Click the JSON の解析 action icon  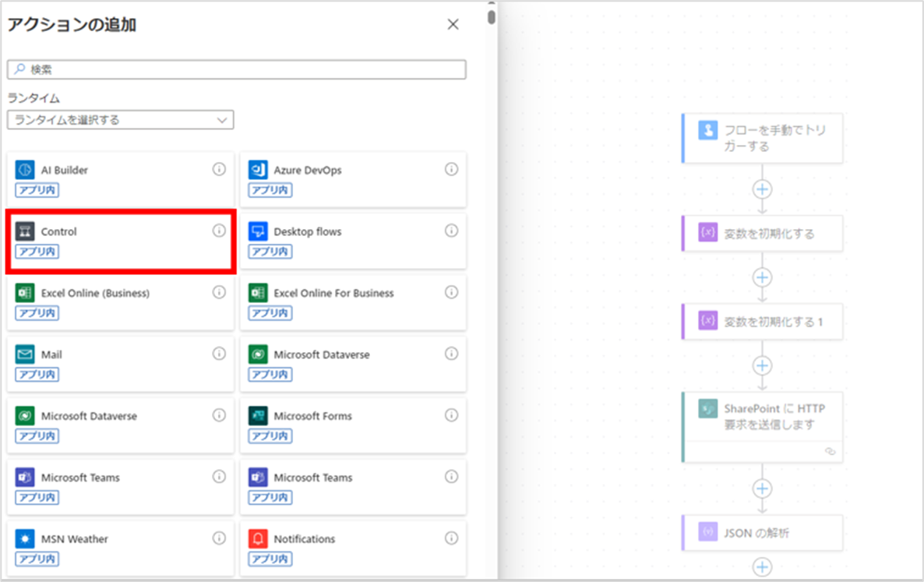coord(707,531)
